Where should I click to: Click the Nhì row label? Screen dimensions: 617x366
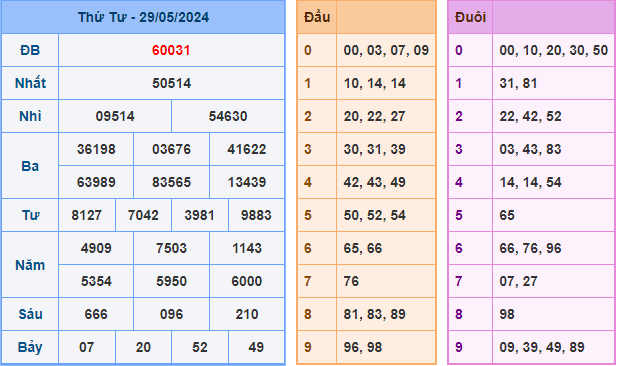tap(30, 116)
